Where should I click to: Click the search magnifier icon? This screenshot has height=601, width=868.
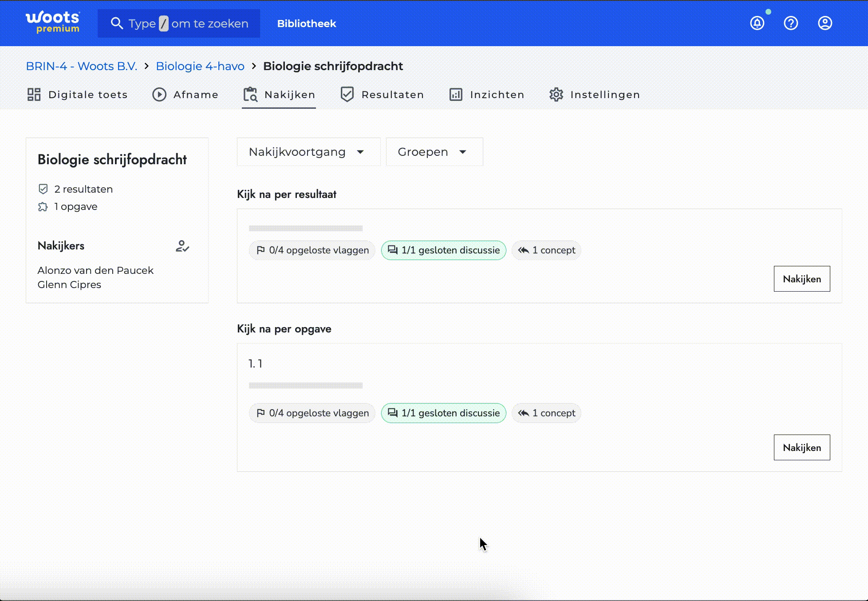click(117, 24)
